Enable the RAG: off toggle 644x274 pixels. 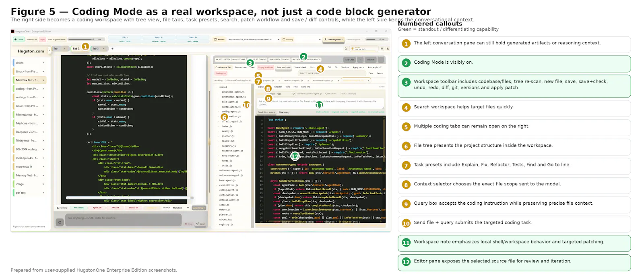coord(115,208)
